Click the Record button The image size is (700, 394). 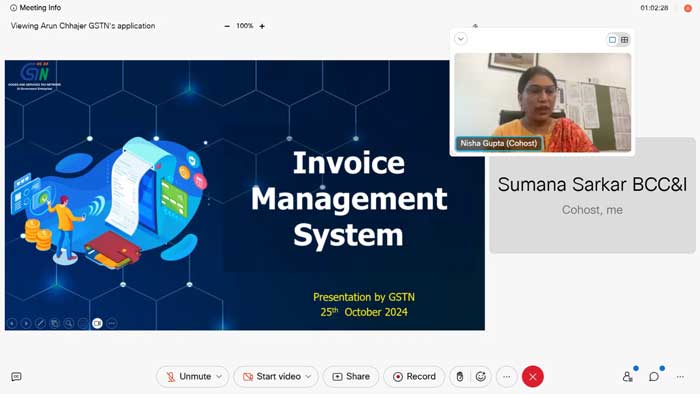click(414, 377)
